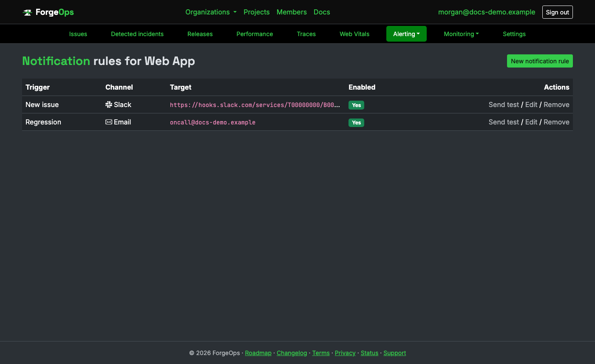Expand the Monitoring dropdown menu
Viewport: 595px width, 364px height.
pyautogui.click(x=461, y=34)
